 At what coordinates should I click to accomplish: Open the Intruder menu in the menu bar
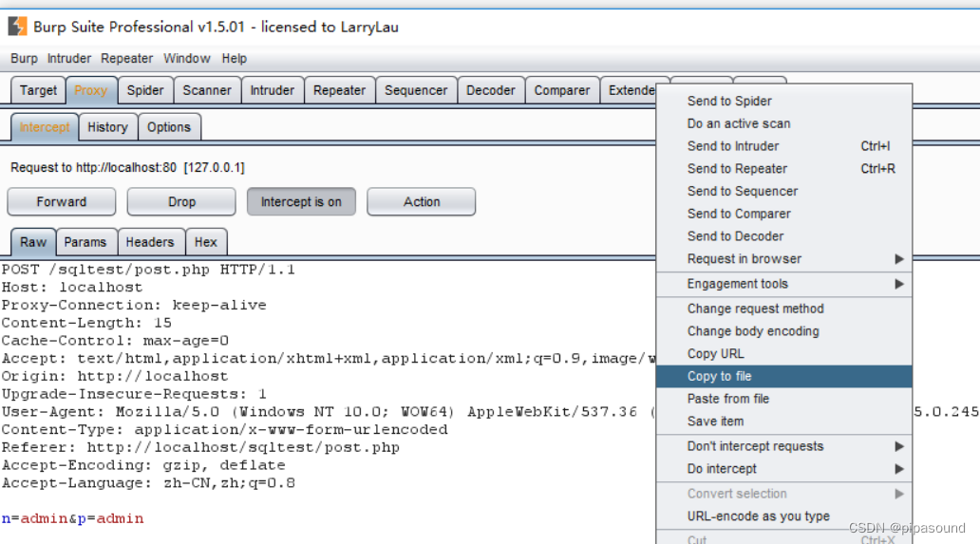(x=68, y=58)
